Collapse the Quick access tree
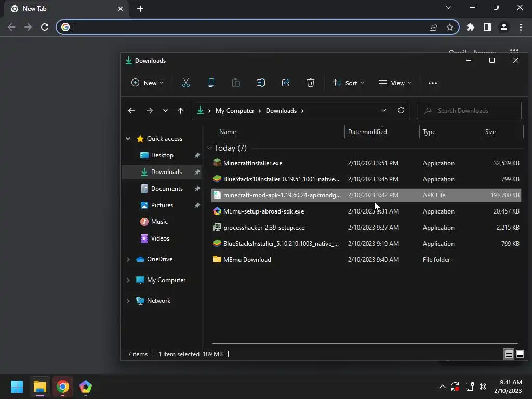The width and height of the screenshot is (532, 399). pyautogui.click(x=128, y=138)
